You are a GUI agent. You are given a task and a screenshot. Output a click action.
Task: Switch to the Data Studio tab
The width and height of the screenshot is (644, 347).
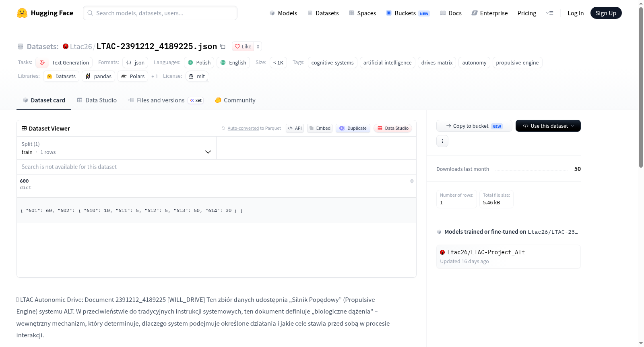(x=97, y=100)
